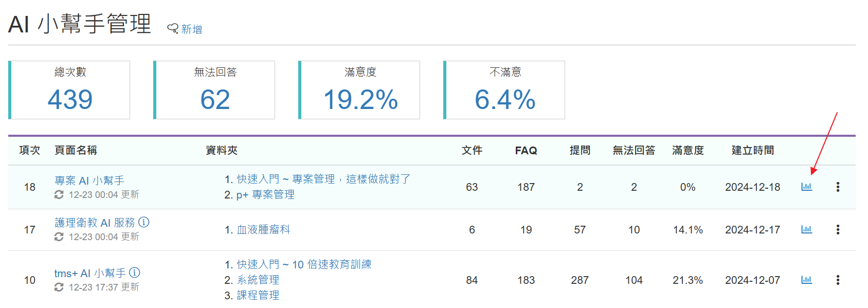Open the tms+ AI 小幫手 page link
This screenshot has height=308, width=868.
click(90, 273)
